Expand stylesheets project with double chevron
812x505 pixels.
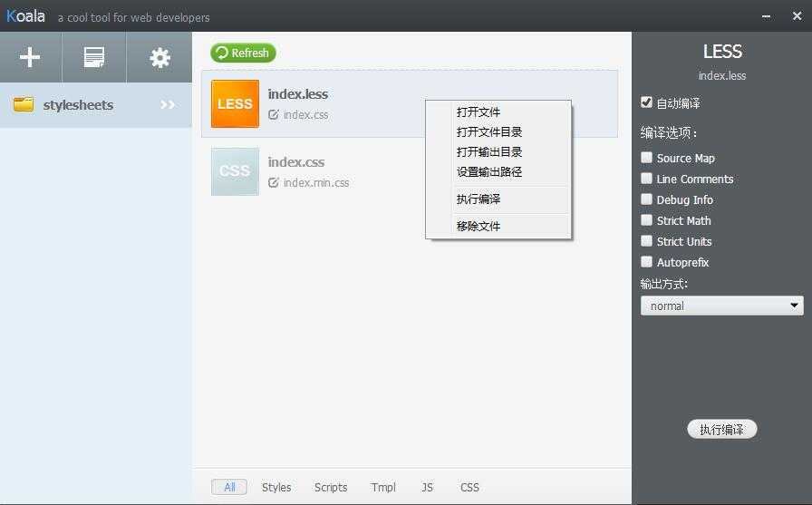[x=168, y=104]
